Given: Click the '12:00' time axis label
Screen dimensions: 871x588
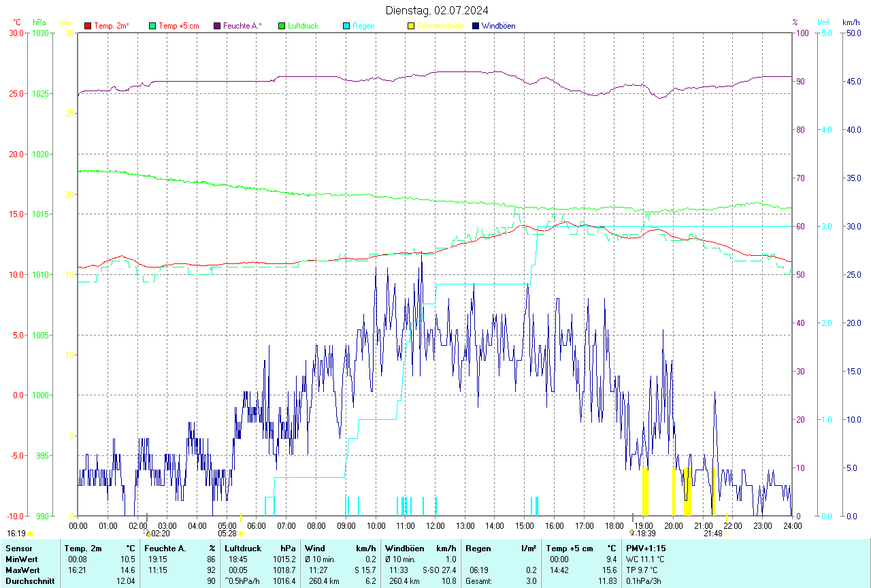Looking at the screenshot, I should click(x=435, y=525).
